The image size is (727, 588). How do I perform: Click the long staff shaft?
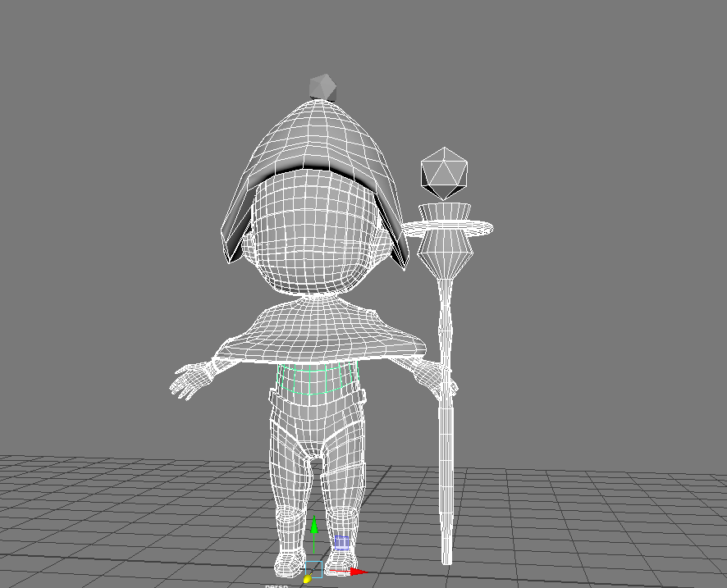pos(446,417)
